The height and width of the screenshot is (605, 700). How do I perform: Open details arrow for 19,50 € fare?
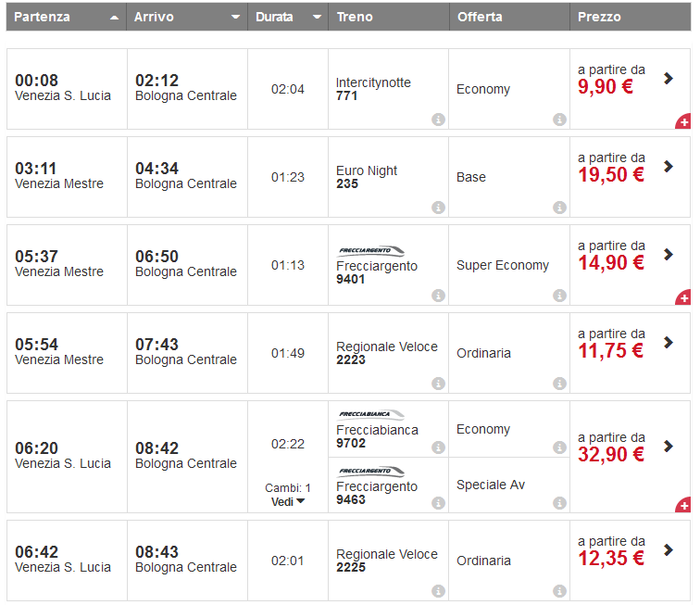[669, 167]
